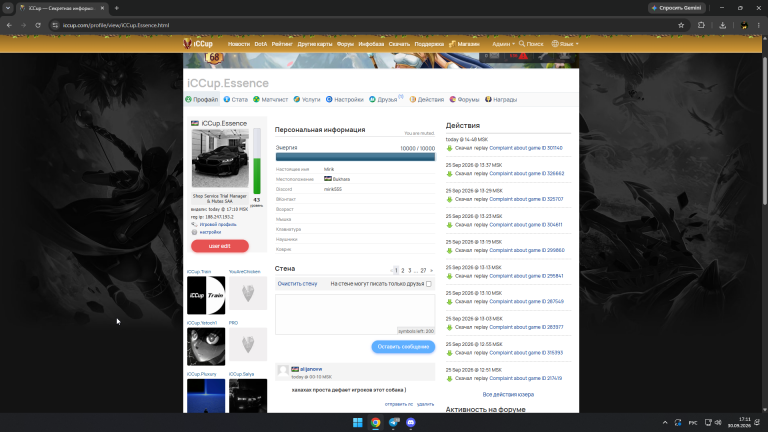The width and height of the screenshot is (768, 432).
Task: Click the green level progress bar
Action: click(x=257, y=161)
